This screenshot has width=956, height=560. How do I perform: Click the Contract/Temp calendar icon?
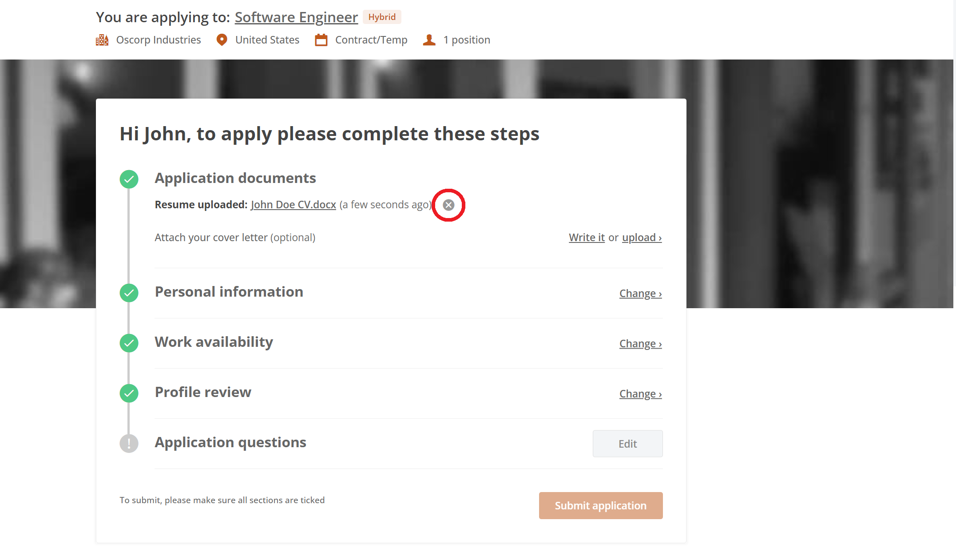[x=321, y=40]
